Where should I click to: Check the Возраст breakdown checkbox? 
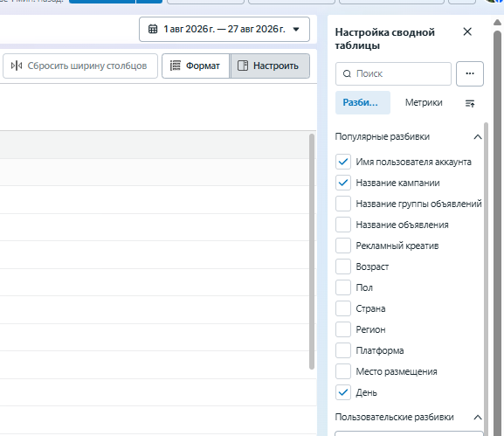click(343, 266)
